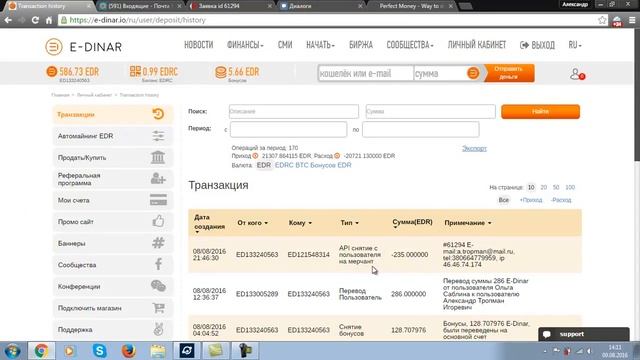The height and width of the screenshot is (360, 640).
Task: Filter by +Приход transactions
Action: [x=531, y=200]
